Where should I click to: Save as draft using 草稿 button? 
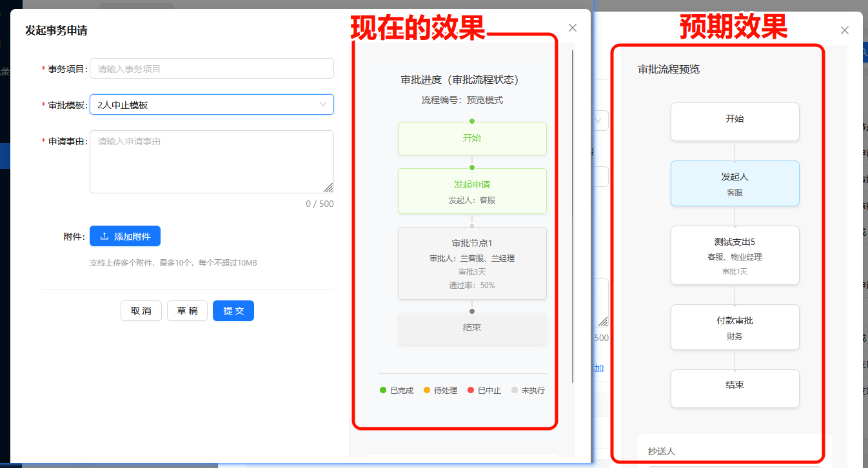coord(187,310)
